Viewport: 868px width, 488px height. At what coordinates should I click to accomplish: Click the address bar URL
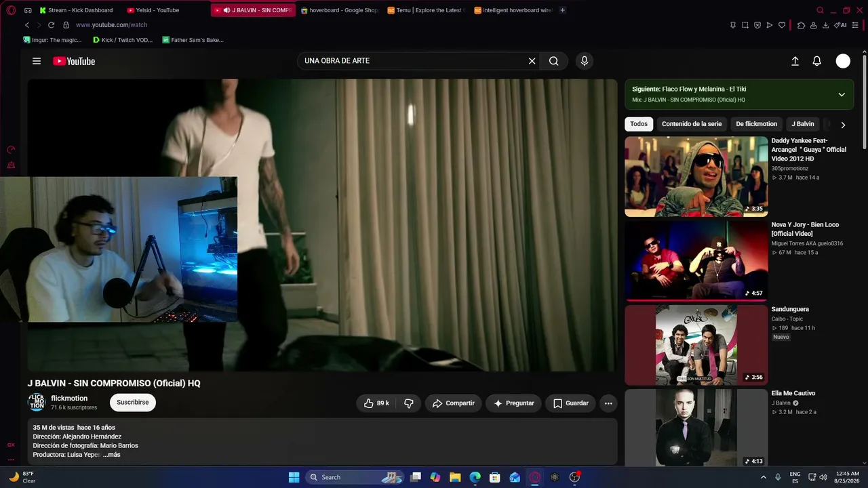click(x=111, y=25)
